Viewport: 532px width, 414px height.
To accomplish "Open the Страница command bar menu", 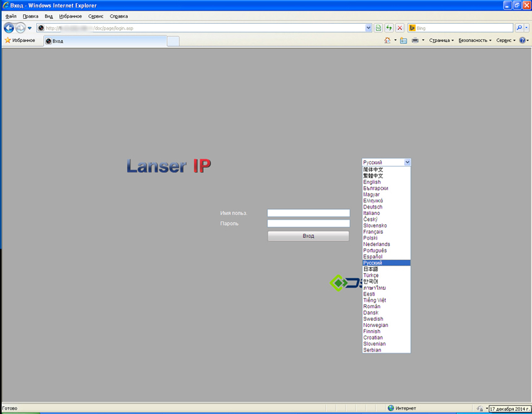I will [x=441, y=41].
